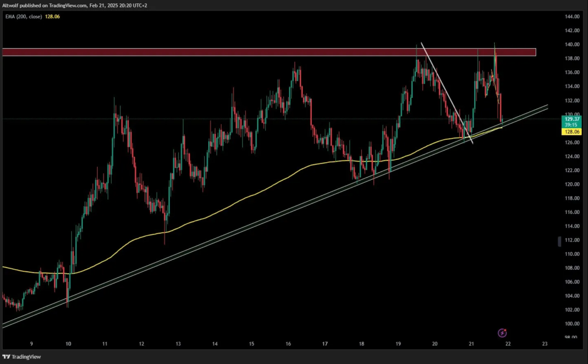The height and width of the screenshot is (364, 588).
Task: Click date 10 on the time axis
Action: tap(68, 343)
